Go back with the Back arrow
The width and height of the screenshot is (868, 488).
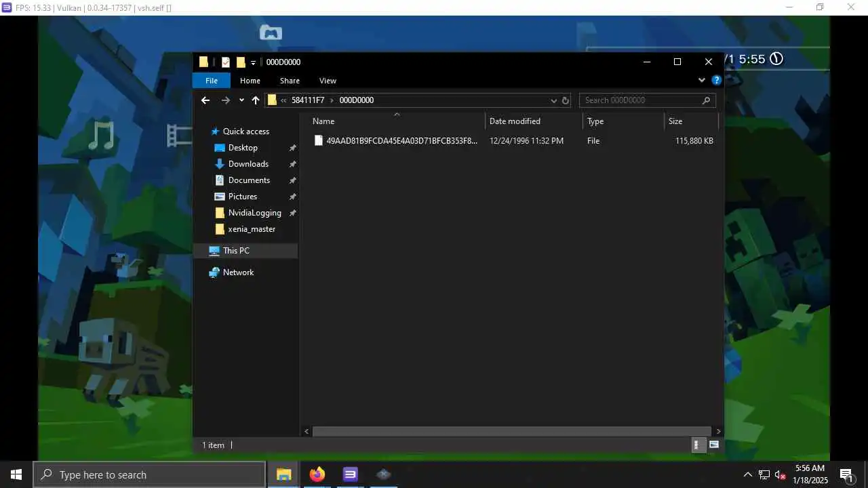pyautogui.click(x=205, y=100)
